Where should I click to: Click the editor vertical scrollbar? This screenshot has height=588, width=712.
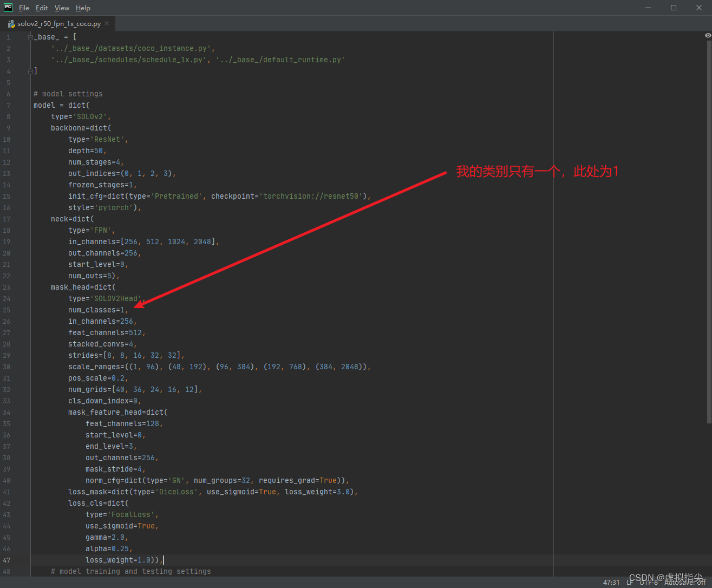pyautogui.click(x=709, y=233)
